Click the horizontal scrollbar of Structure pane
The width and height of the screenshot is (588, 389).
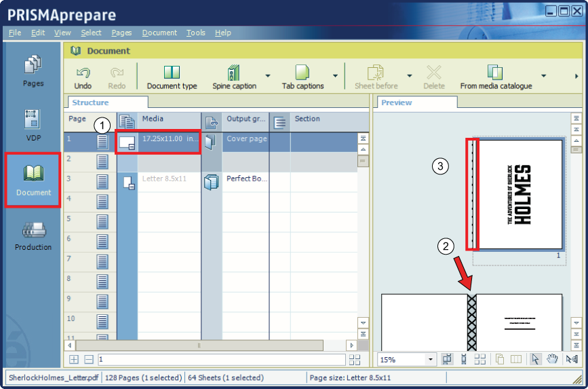tap(199, 345)
